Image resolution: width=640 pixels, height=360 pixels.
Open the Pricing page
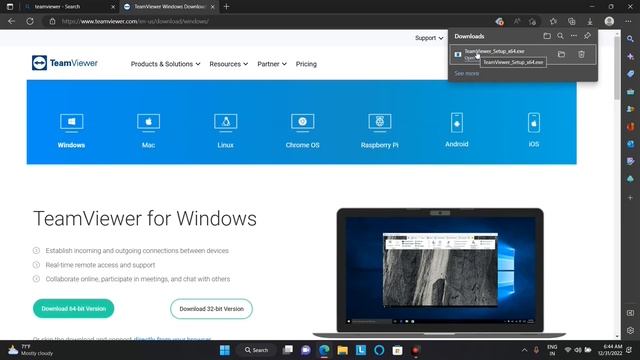[x=306, y=64]
